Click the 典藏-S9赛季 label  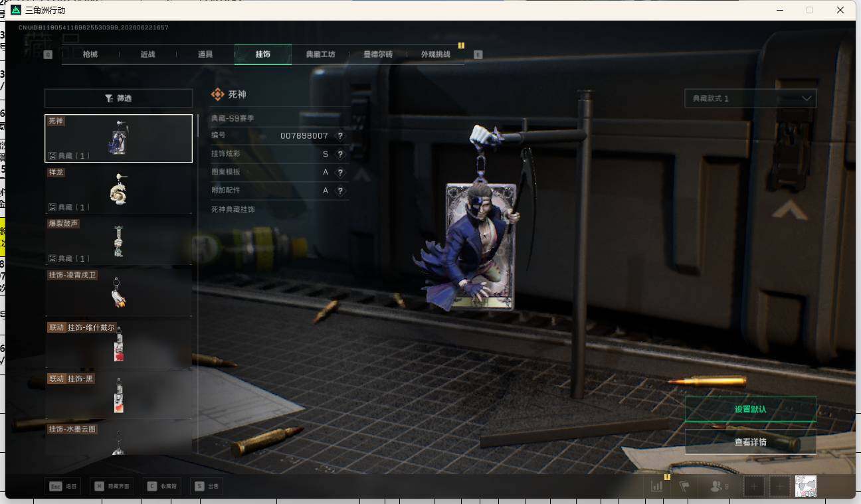click(x=233, y=118)
